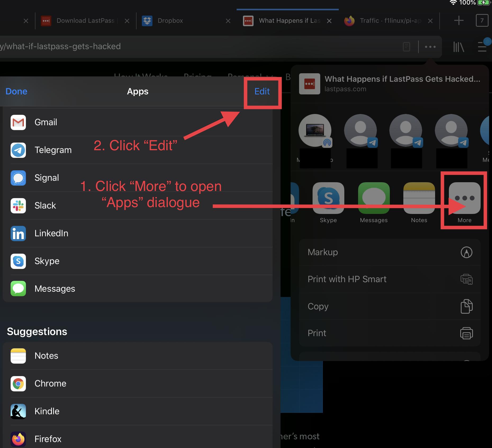Close the What Happens if LastPass tab
This screenshot has width=492, height=448.
329,21
